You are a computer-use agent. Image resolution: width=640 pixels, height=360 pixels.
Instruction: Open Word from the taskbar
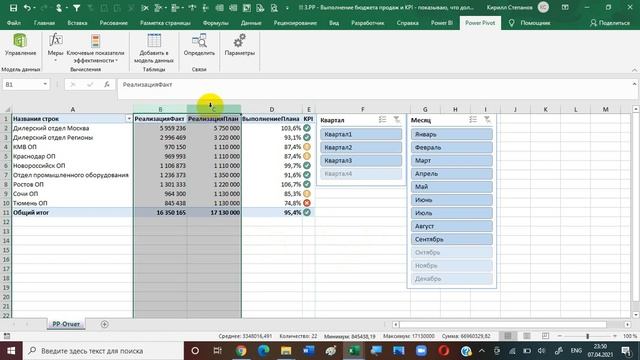coord(309,351)
